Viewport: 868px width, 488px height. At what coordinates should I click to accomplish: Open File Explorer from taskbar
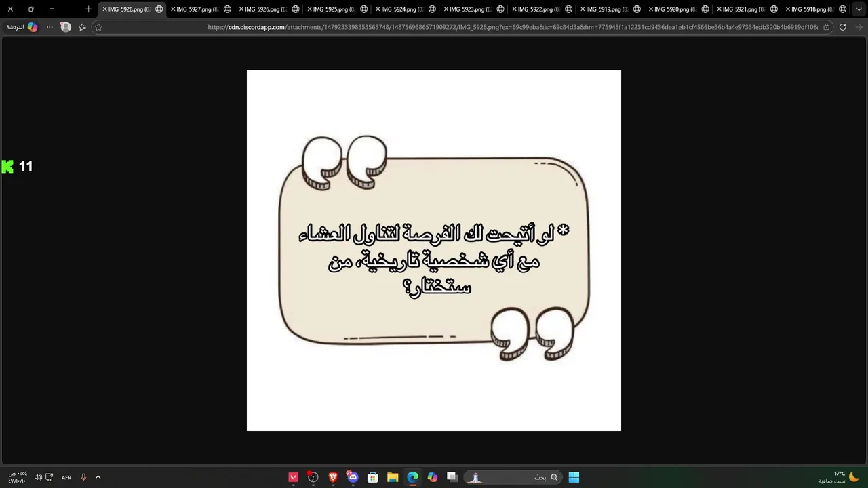coord(393,477)
